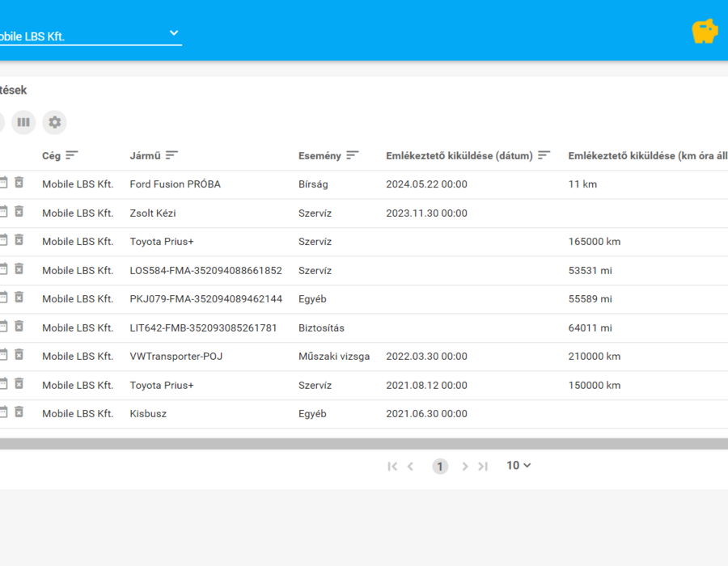Delete the PKJ079-FMA-352094089462144 row
728x566 pixels.
[19, 298]
